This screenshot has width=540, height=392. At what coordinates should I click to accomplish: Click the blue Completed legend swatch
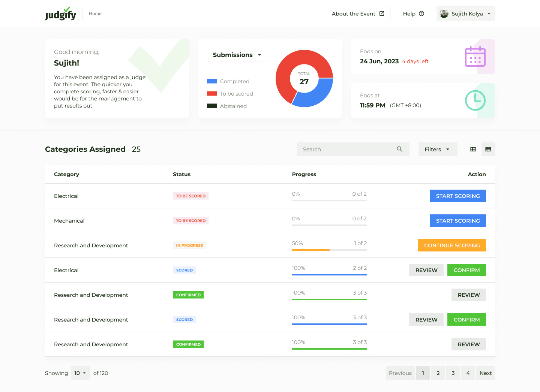point(212,81)
